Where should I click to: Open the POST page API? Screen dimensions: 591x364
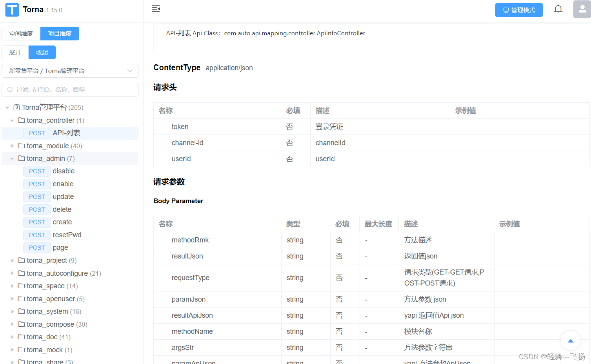(70, 248)
